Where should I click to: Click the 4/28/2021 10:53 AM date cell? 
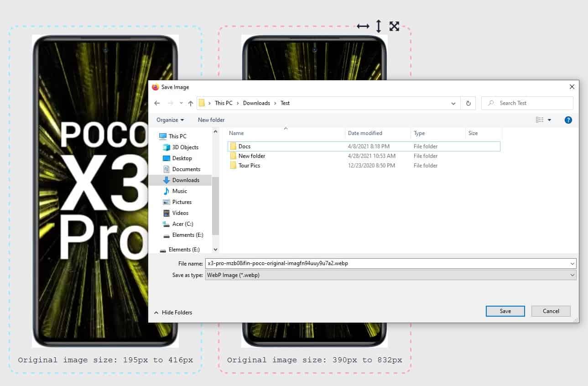371,156
